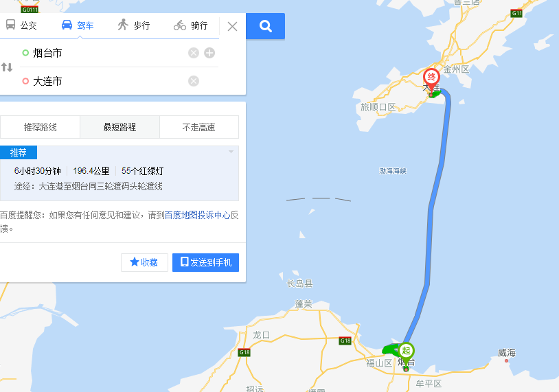Select the cycling mode icon
Viewport: 559px width, 392px height.
180,25
